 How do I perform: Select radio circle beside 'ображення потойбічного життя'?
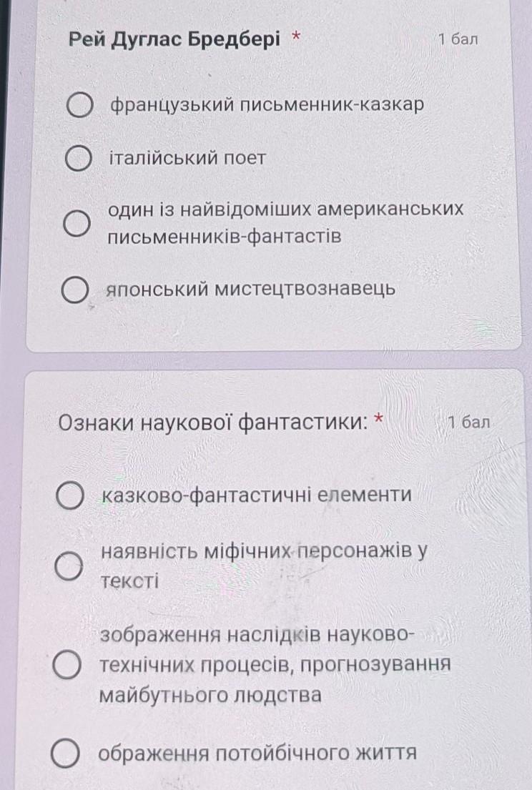click(x=66, y=753)
